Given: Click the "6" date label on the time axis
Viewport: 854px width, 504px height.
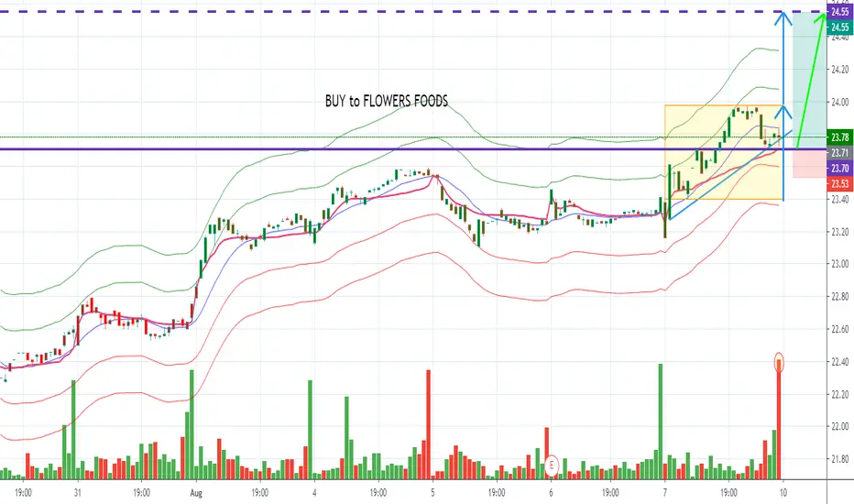Looking at the screenshot, I should (x=552, y=493).
